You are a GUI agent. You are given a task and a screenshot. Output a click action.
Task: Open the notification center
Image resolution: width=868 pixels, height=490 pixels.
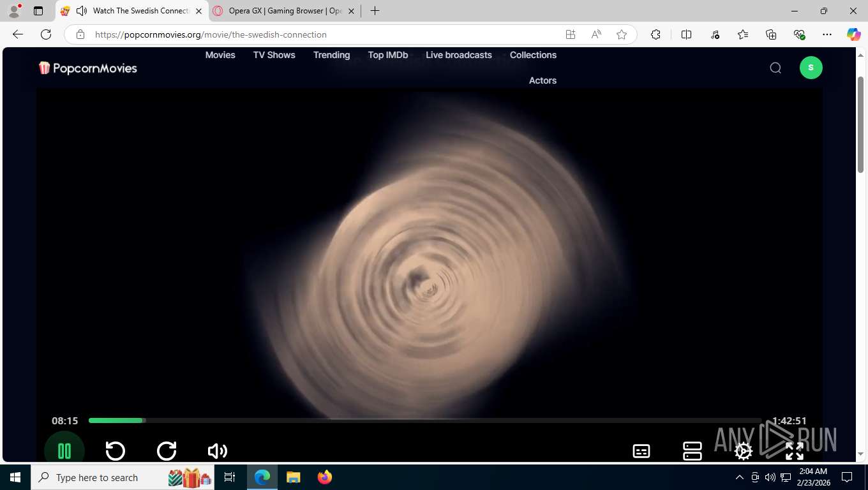click(847, 477)
